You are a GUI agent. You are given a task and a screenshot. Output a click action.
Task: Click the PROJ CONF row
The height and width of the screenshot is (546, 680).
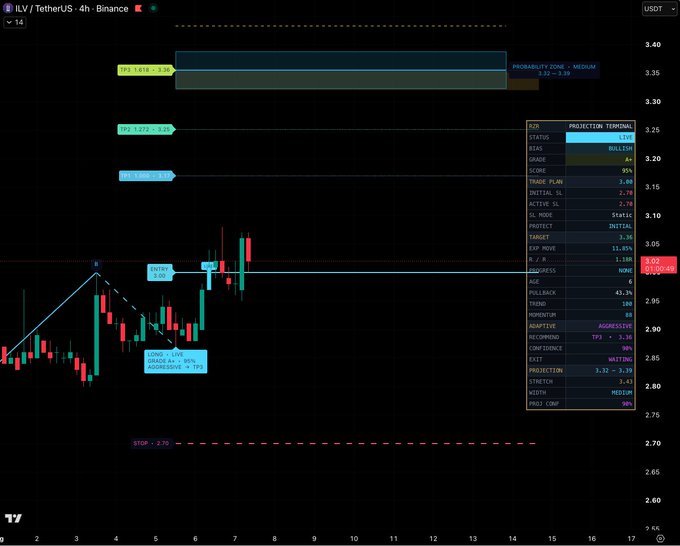click(x=581, y=404)
